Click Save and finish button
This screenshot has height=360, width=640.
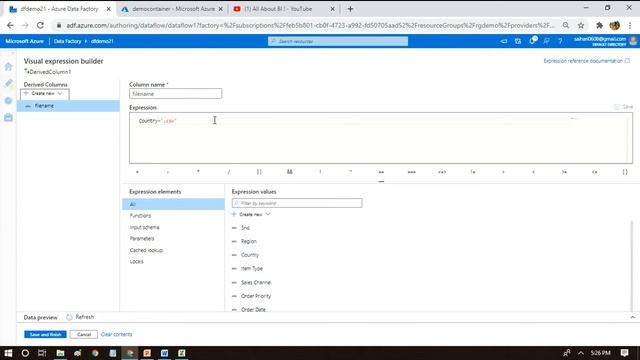tap(45, 334)
